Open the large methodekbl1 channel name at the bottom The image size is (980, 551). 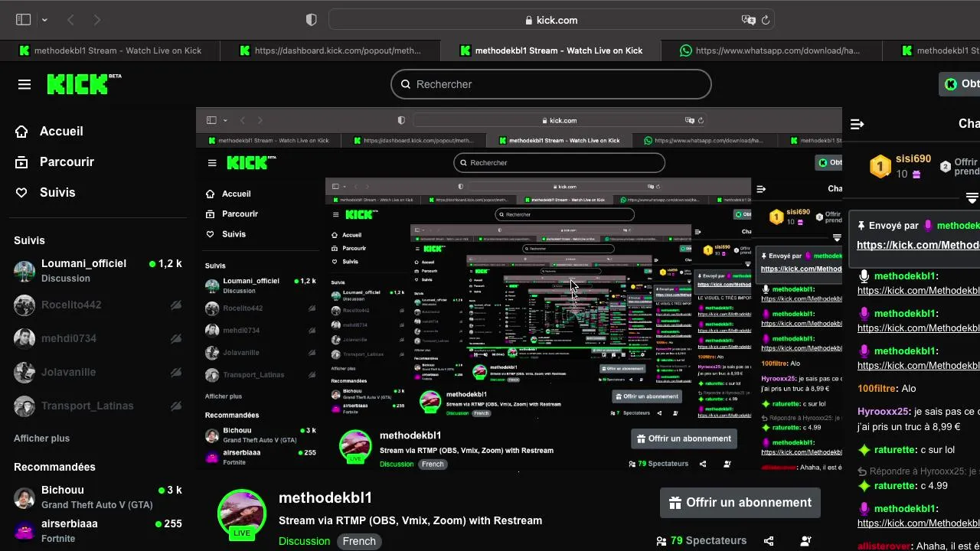tap(325, 498)
